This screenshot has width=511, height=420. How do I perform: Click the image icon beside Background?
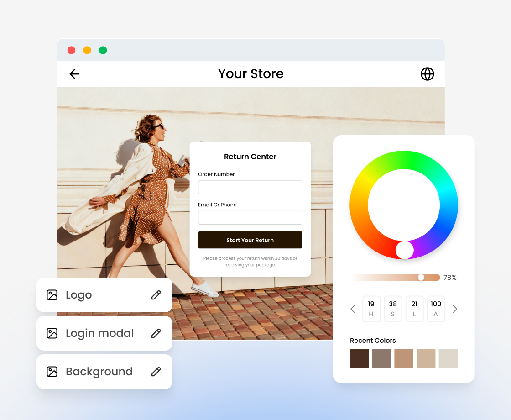(52, 372)
